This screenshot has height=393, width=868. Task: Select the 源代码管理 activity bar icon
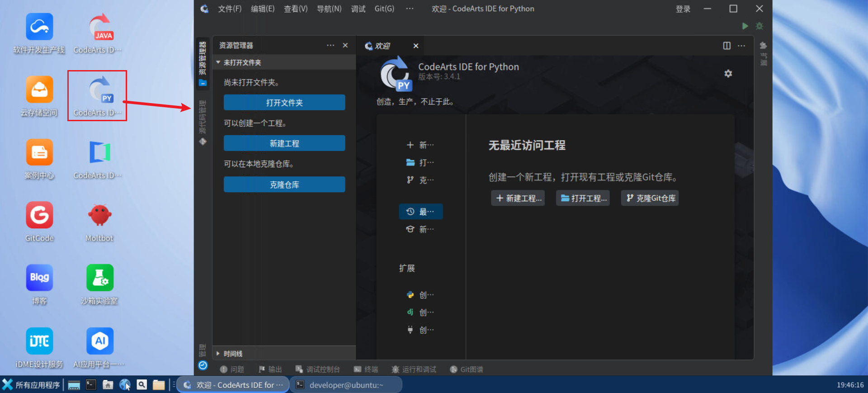(x=203, y=123)
